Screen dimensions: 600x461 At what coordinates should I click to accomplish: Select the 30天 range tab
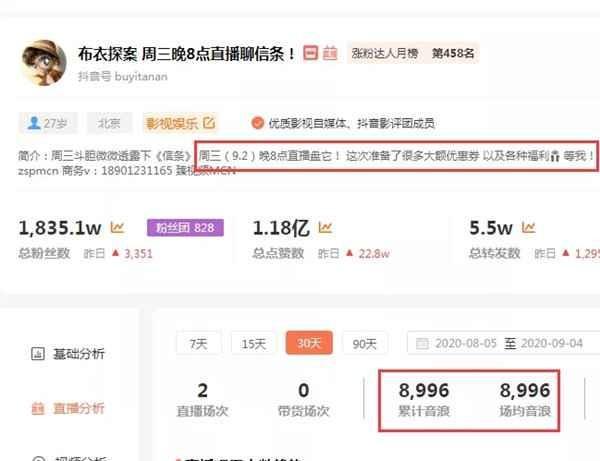coord(309,343)
